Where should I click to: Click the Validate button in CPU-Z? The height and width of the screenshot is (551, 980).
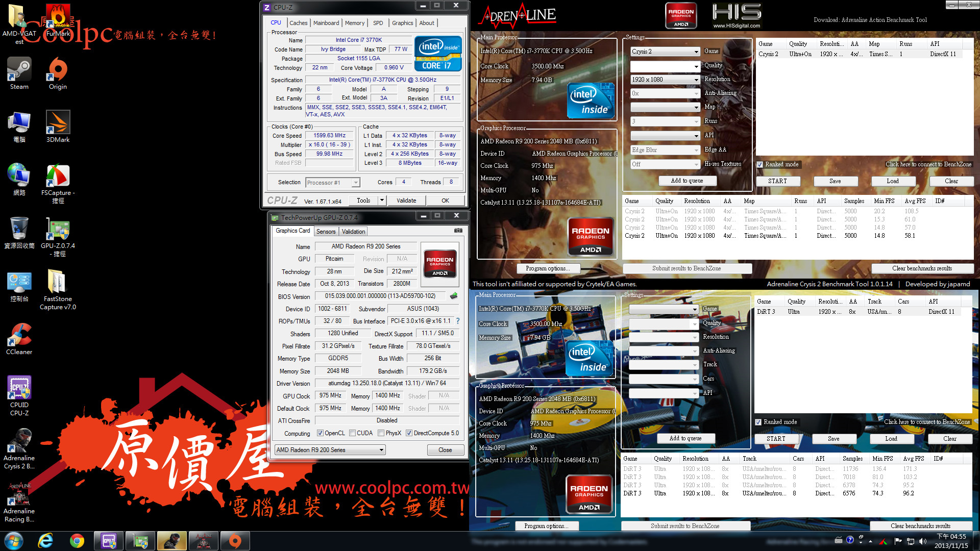coord(406,201)
